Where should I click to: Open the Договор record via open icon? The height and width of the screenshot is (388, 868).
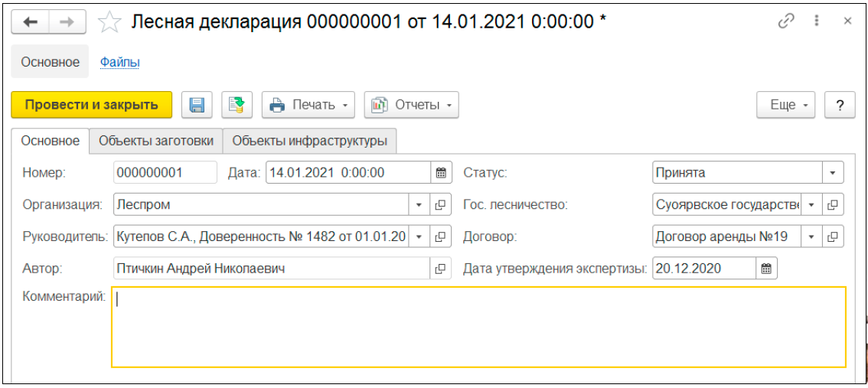[x=834, y=236]
